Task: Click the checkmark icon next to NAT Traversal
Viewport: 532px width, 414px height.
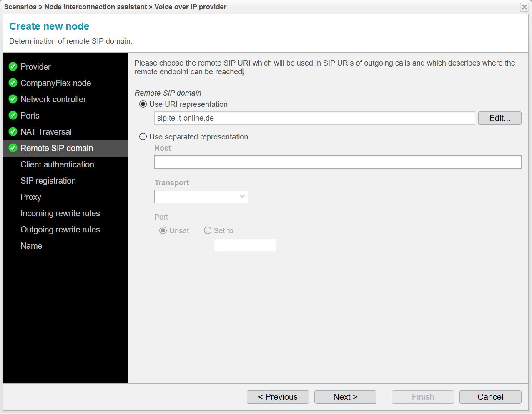Action: point(13,132)
